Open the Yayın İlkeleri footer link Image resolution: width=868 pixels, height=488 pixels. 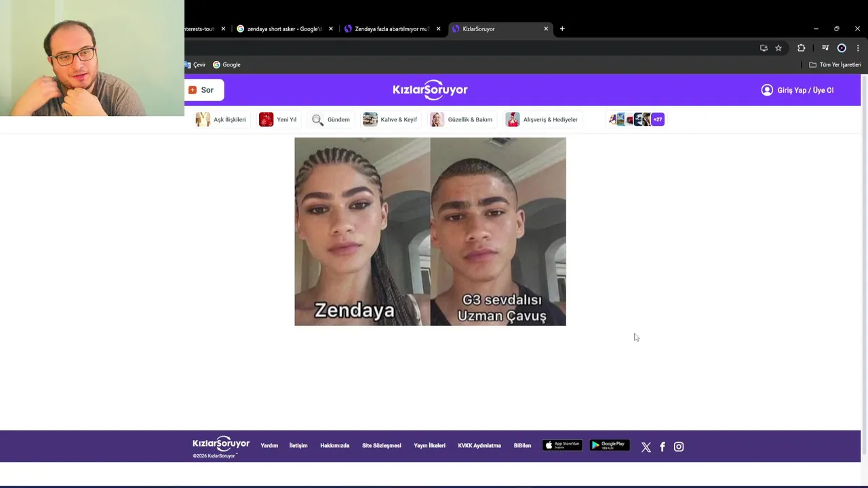[429, 446]
